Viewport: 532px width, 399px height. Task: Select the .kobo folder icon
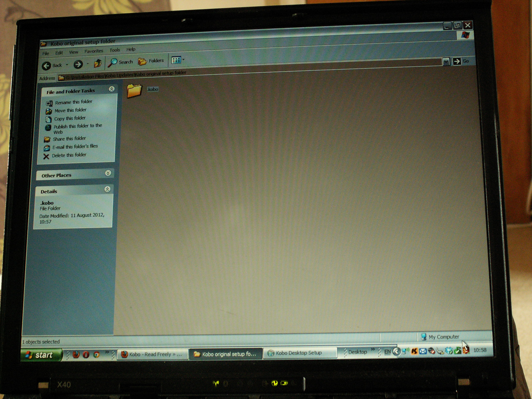point(134,91)
